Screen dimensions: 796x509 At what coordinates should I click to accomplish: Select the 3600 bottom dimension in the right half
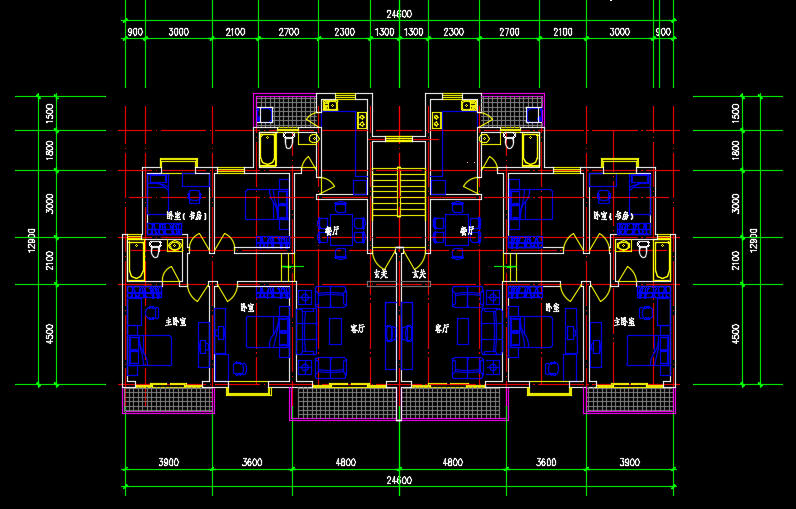coord(546,462)
